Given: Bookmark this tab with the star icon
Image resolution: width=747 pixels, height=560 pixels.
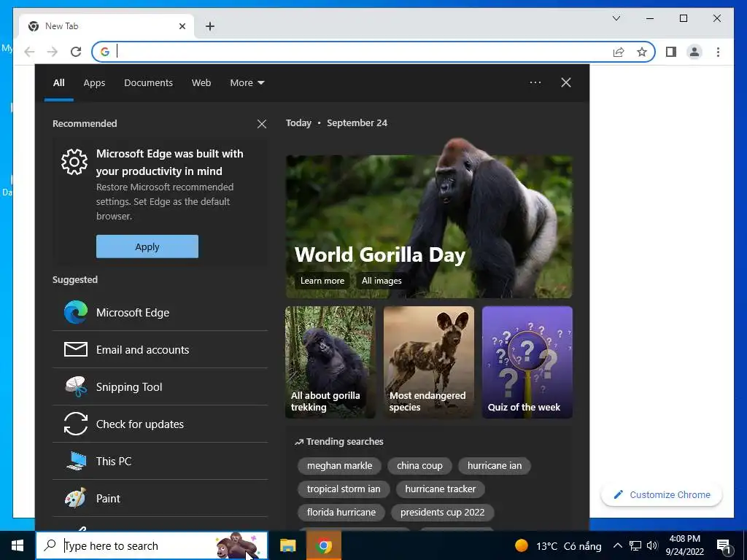Looking at the screenshot, I should tap(642, 52).
